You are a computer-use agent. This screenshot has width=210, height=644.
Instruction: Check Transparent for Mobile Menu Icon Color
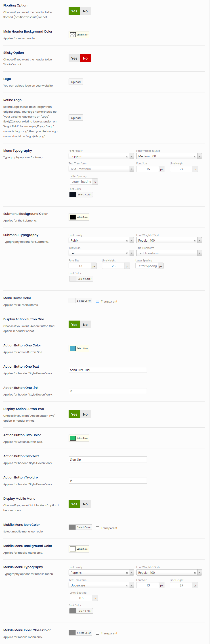98,528
